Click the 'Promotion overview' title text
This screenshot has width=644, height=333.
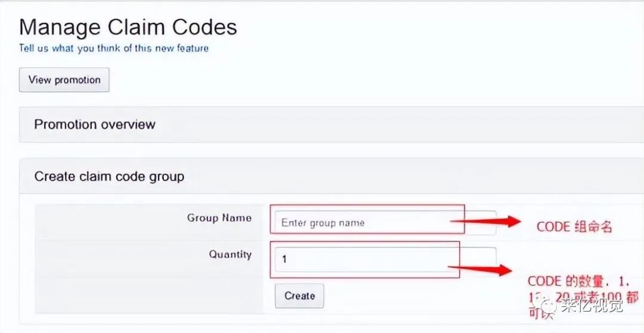coord(95,125)
